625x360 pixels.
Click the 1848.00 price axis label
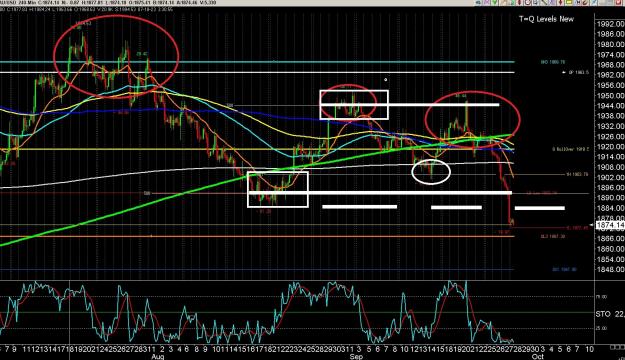tap(610, 270)
